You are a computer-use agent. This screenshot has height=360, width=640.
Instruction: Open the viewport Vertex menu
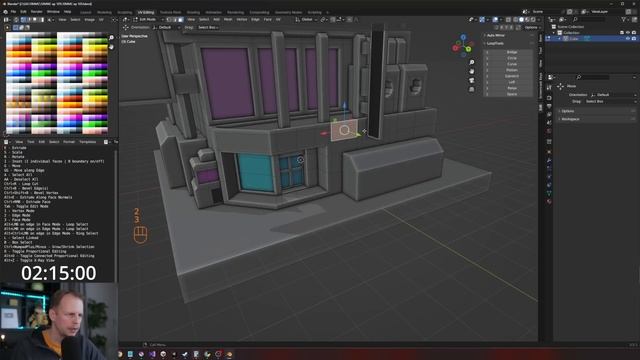pyautogui.click(x=242, y=20)
